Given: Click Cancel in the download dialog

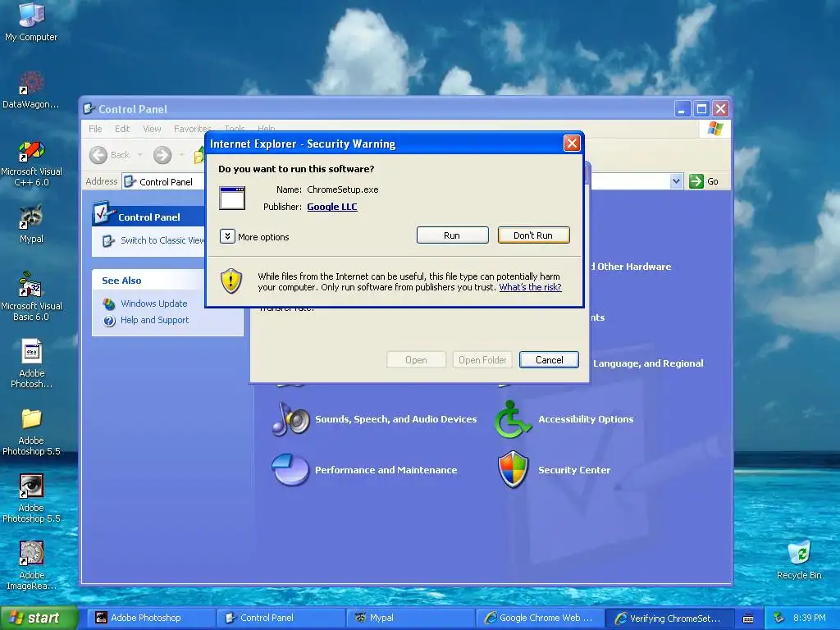Looking at the screenshot, I should pos(549,360).
